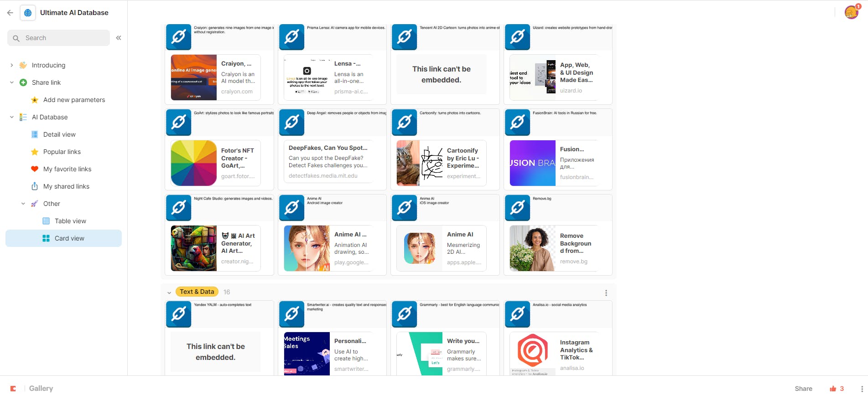
Task: Open the Cartoonify by Eric Lu preview
Action: [x=442, y=163]
